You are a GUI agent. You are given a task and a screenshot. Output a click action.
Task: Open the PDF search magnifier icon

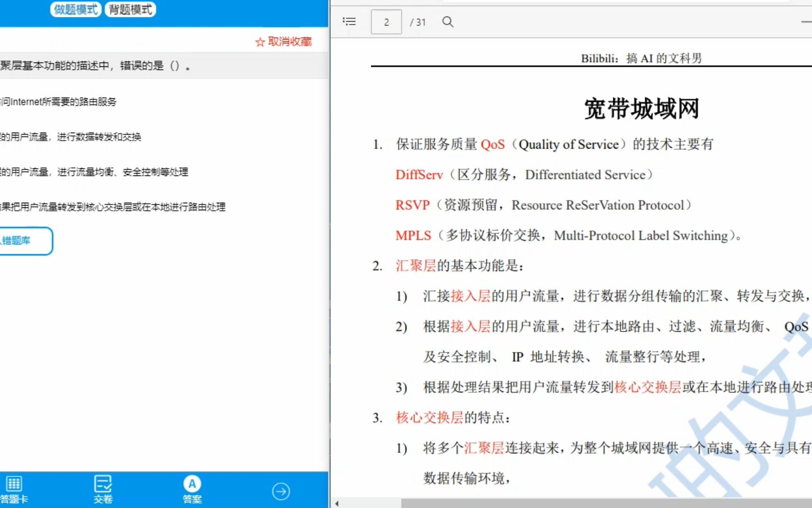pos(448,22)
